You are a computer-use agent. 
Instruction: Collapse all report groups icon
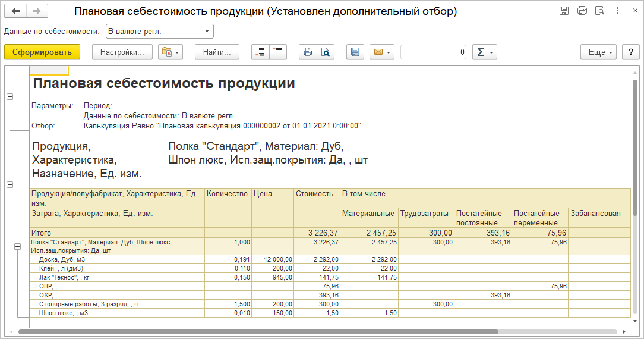[278, 52]
